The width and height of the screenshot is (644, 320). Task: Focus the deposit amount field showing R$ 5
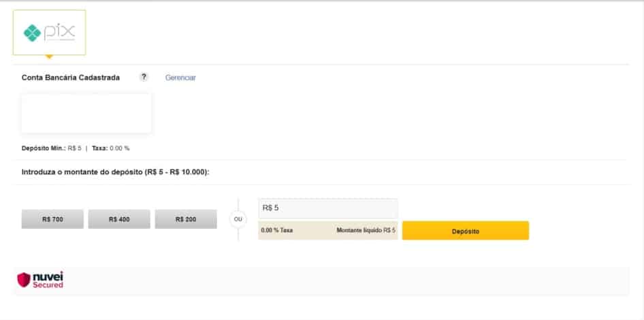point(327,208)
